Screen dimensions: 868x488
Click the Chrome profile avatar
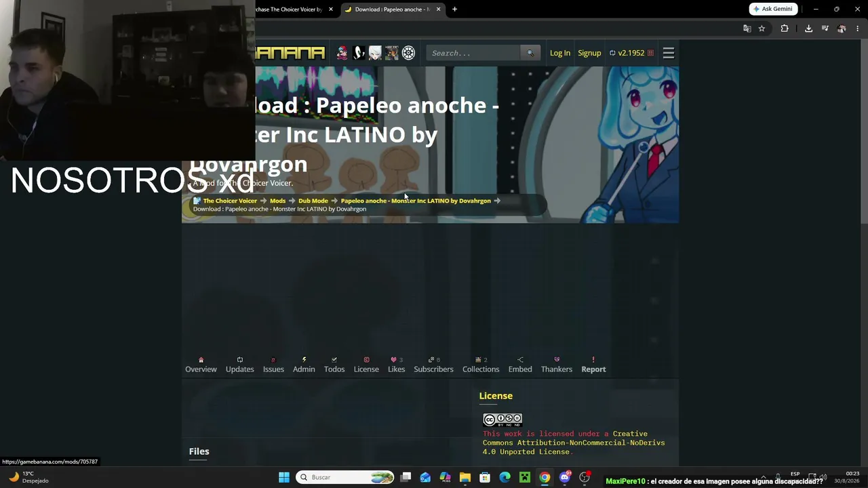tap(842, 28)
